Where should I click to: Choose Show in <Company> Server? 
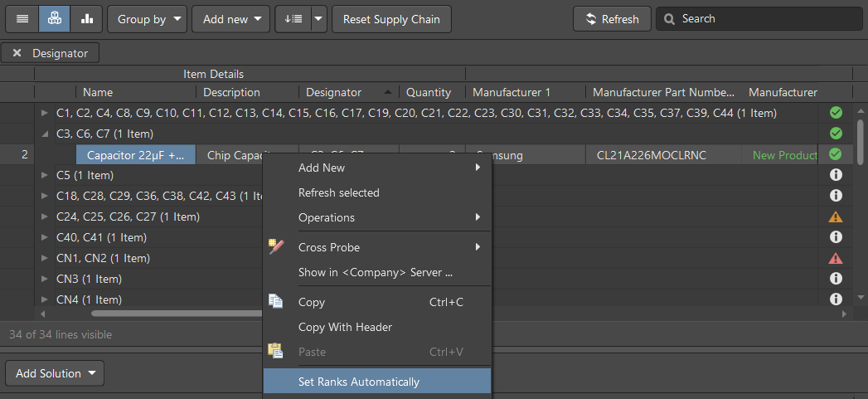377,273
